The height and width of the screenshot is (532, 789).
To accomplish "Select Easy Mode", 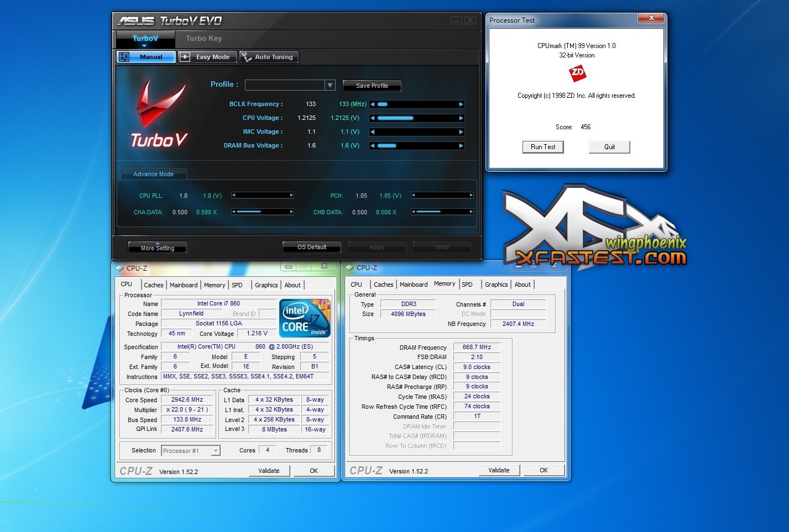I will pyautogui.click(x=207, y=57).
